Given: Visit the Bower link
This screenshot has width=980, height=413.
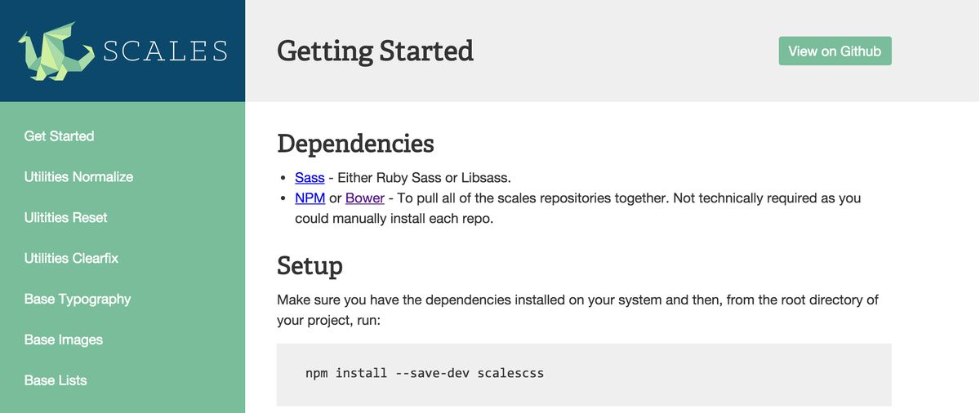Looking at the screenshot, I should pos(364,198).
